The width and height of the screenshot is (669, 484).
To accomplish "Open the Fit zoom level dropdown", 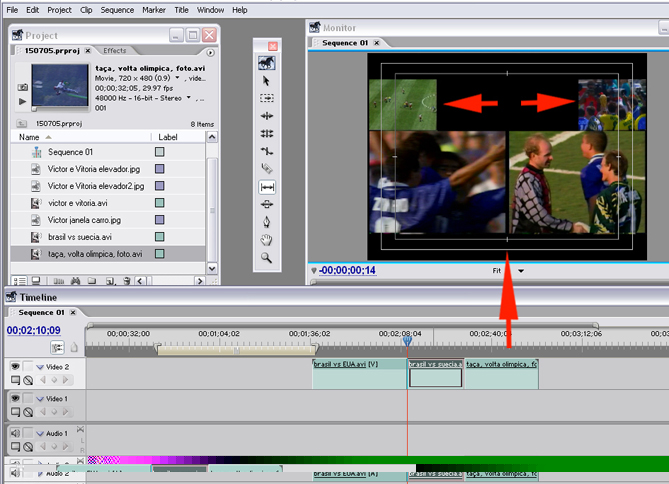I will pos(521,271).
